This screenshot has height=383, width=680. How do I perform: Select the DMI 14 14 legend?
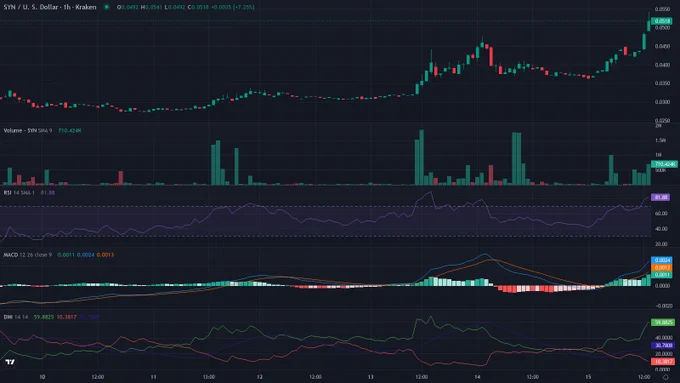coord(16,317)
